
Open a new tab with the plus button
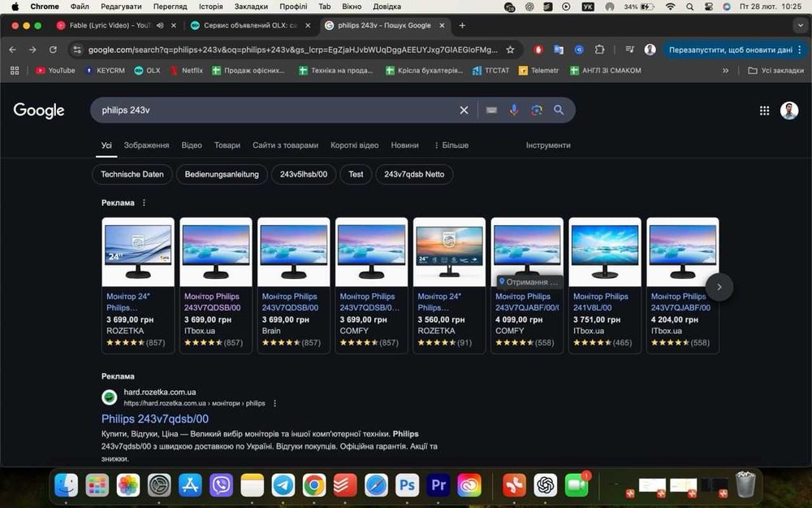coord(462,25)
